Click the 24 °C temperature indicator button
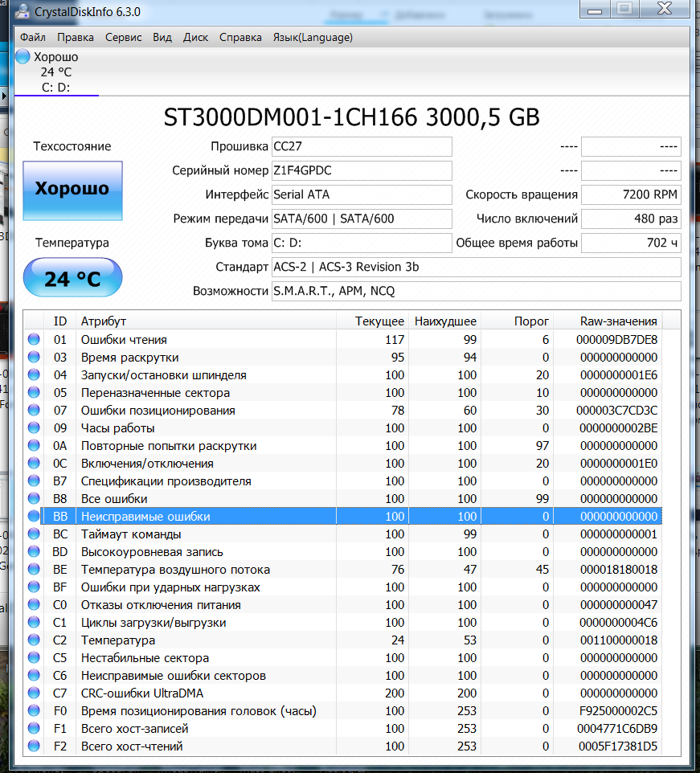This screenshot has width=700, height=773. point(72,278)
